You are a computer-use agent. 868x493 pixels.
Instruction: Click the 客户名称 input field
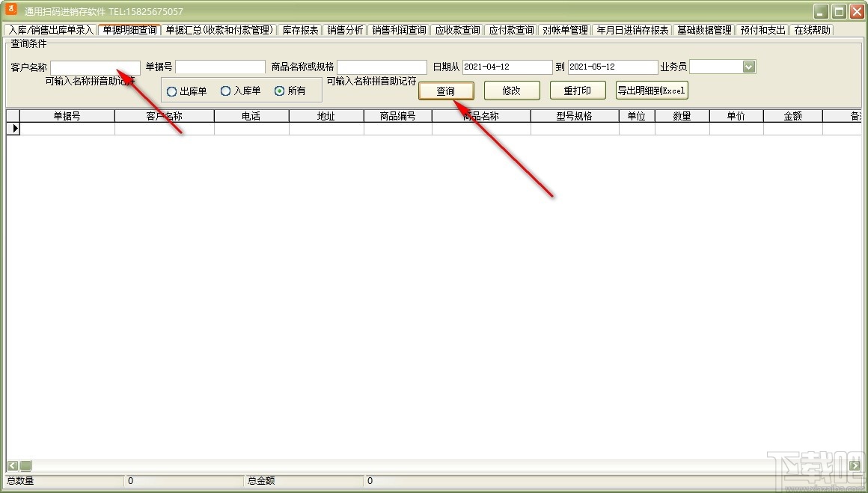pos(95,66)
